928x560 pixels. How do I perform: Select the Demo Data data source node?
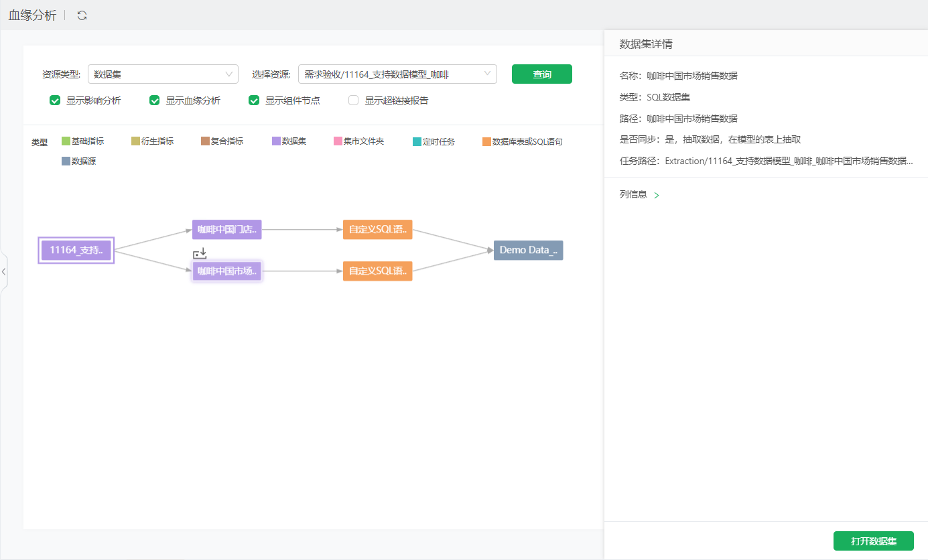click(x=528, y=251)
